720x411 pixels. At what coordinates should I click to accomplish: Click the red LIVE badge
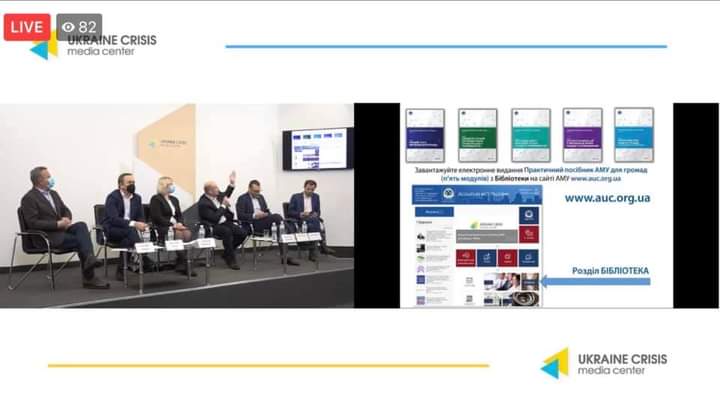[27, 27]
